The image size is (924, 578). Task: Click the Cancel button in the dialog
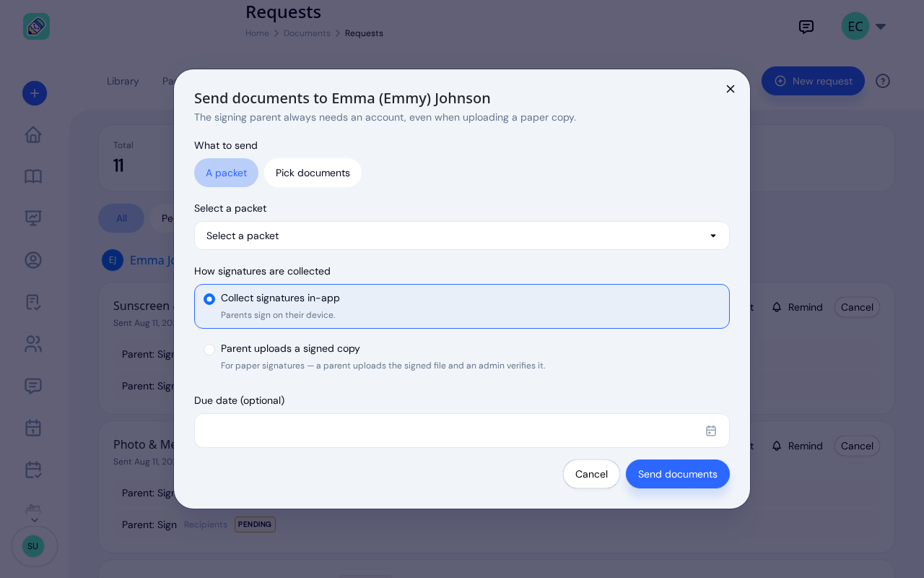click(x=591, y=474)
